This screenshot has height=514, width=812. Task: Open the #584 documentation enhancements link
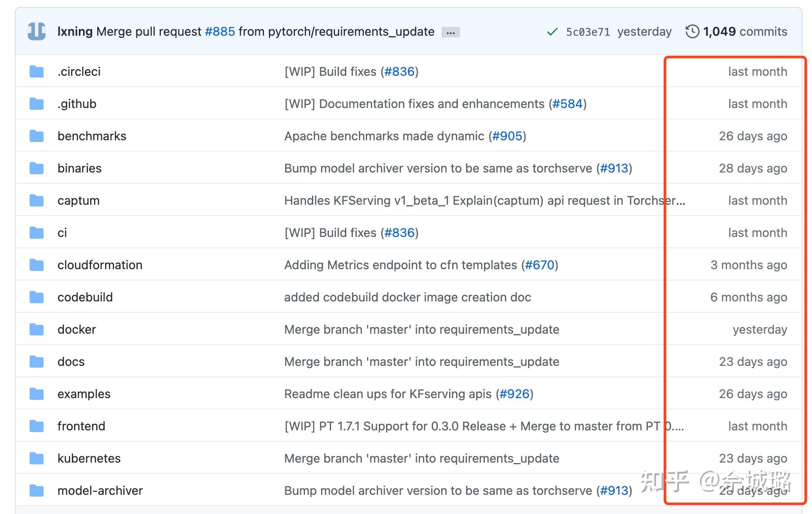568,103
